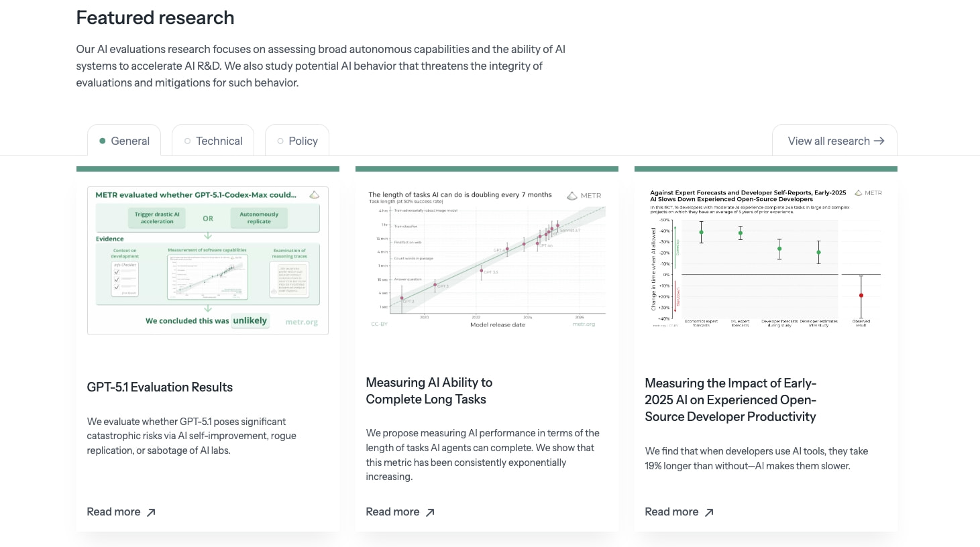The width and height of the screenshot is (980, 547).
Task: Select the Technical radio dot
Action: click(x=187, y=141)
